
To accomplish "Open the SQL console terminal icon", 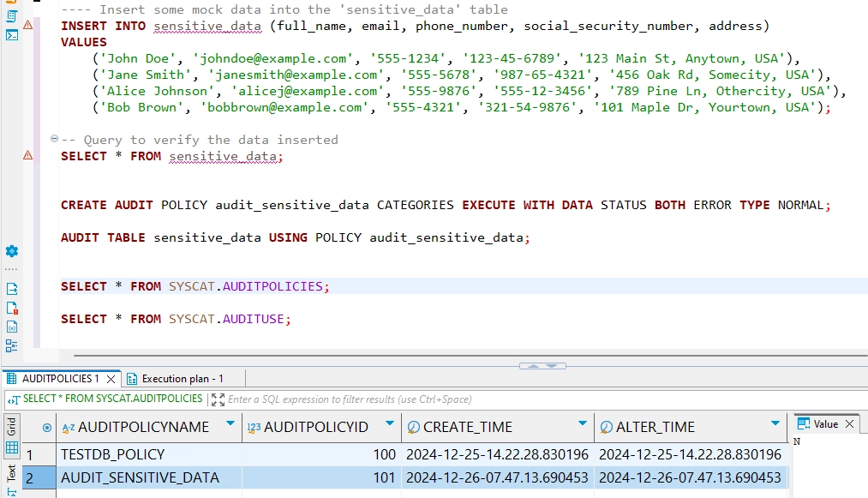I will [12, 35].
